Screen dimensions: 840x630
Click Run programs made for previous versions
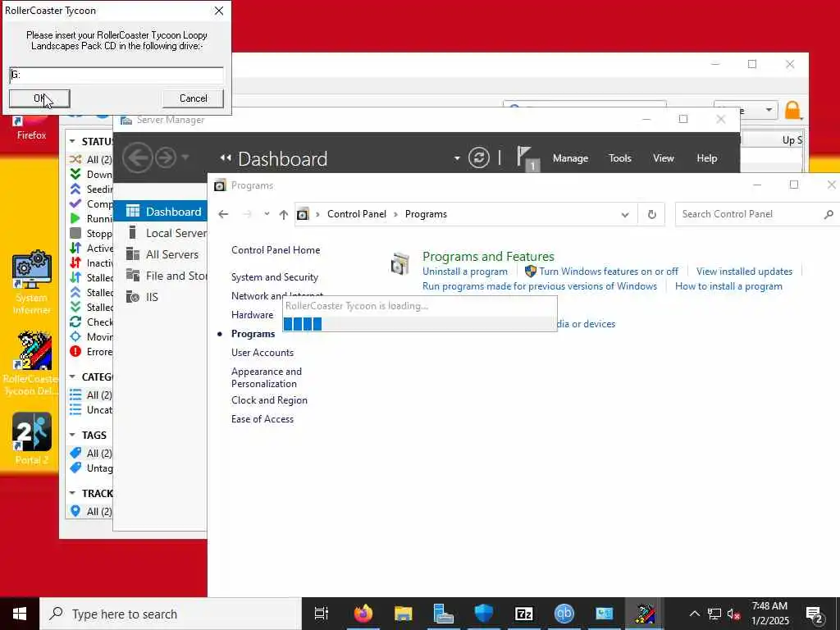(x=540, y=286)
